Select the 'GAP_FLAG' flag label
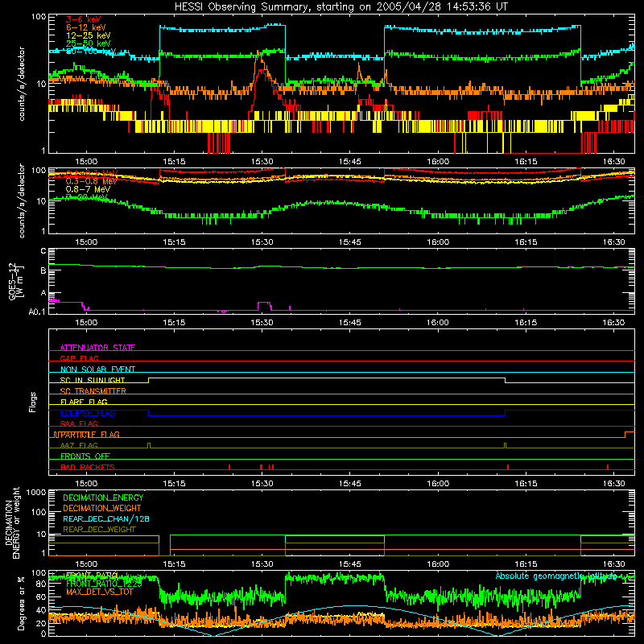644x644 pixels. coord(79,358)
